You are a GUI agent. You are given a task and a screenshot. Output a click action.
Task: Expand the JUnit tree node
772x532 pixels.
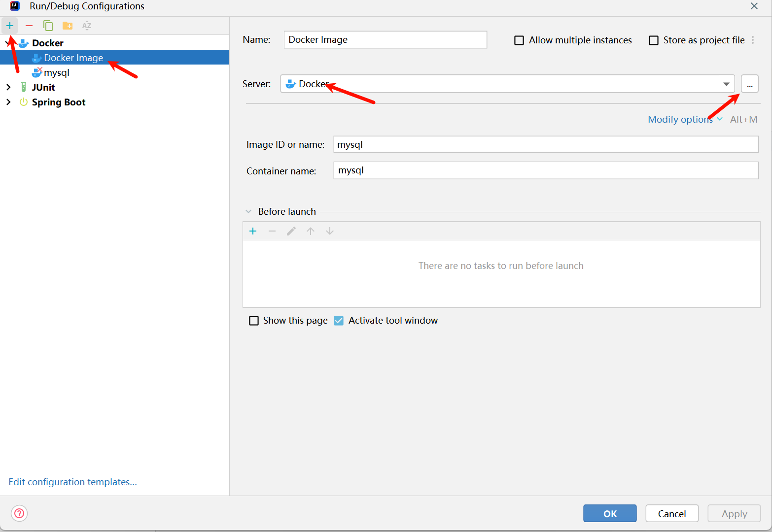[x=8, y=87]
